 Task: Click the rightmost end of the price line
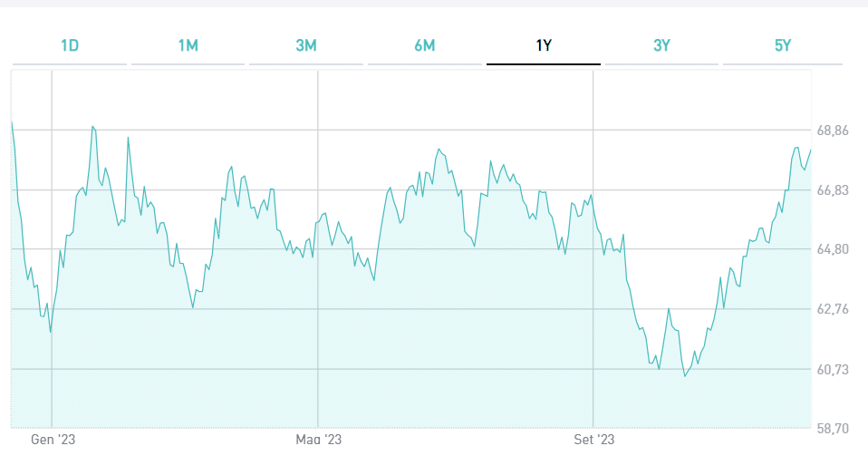pos(810,150)
